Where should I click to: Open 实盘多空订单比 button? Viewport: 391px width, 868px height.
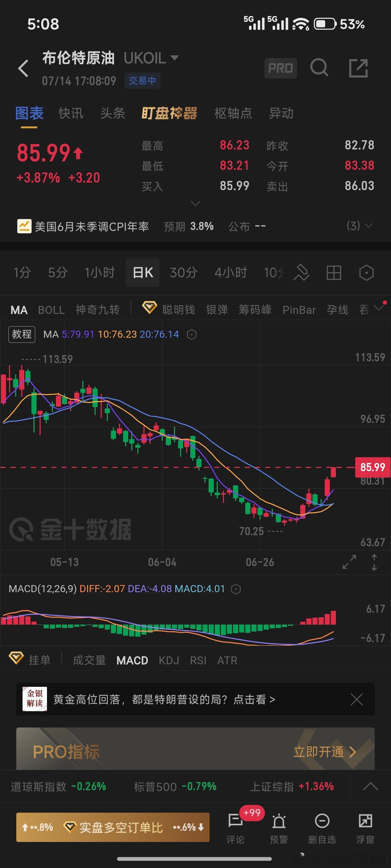pos(113,827)
